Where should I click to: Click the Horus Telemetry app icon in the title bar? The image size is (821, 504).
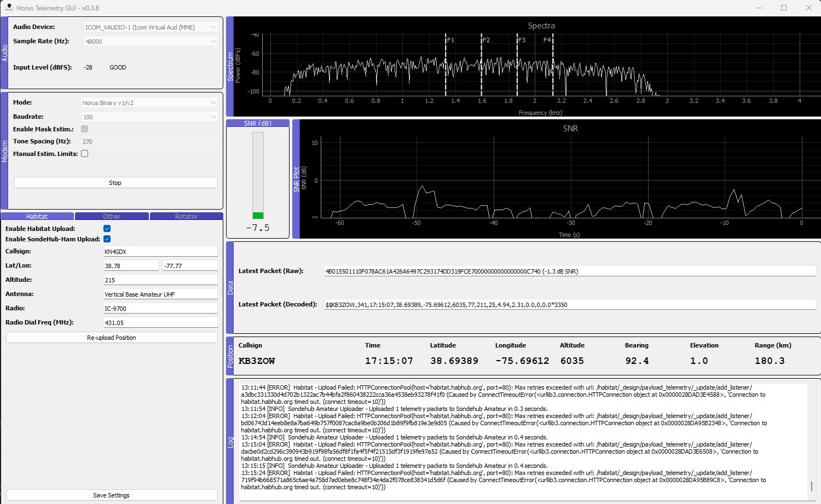click(x=9, y=8)
